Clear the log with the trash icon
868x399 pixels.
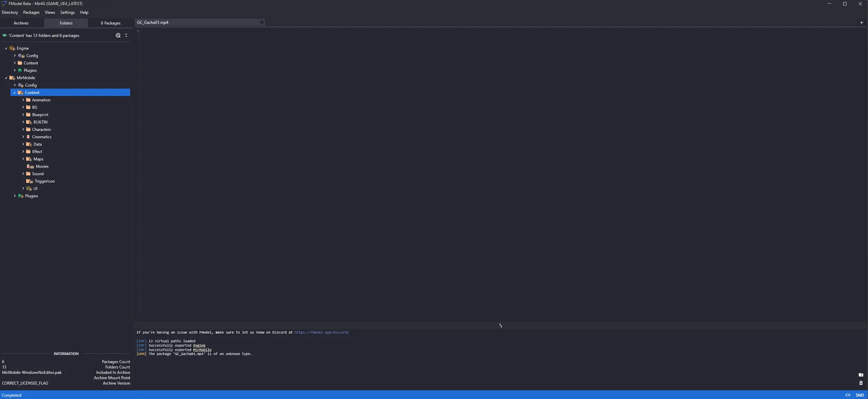click(861, 383)
